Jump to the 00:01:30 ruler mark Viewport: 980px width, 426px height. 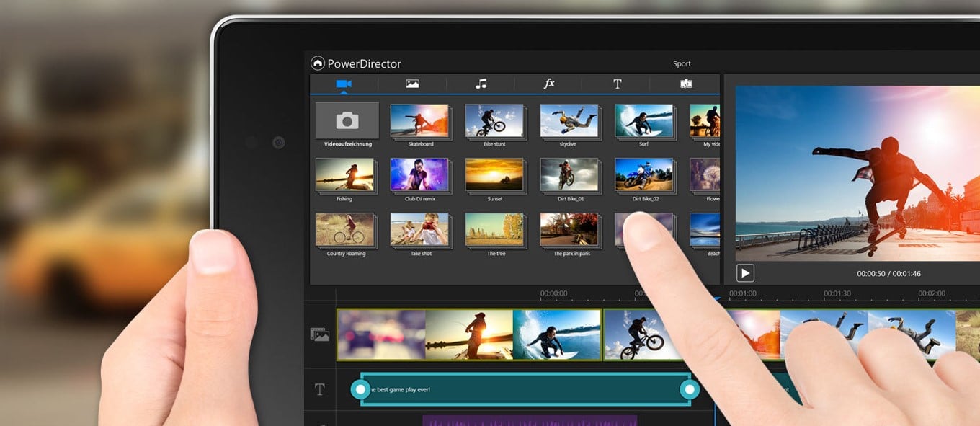coord(837,293)
